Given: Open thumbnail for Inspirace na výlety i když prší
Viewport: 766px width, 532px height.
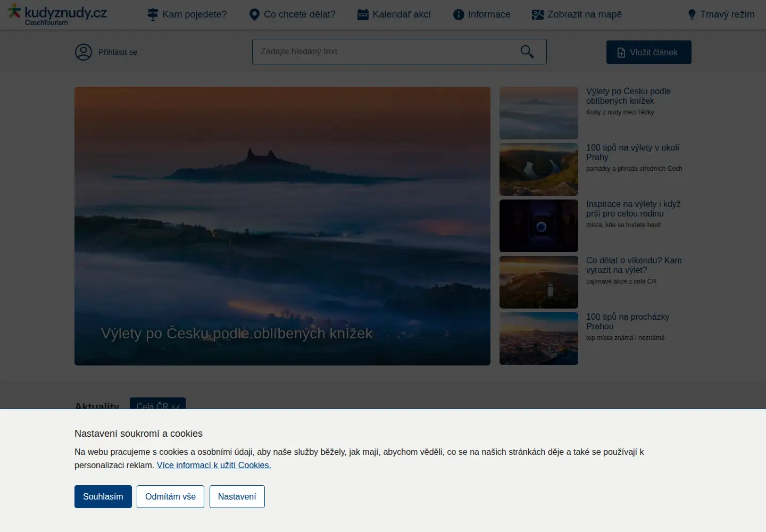Looking at the screenshot, I should [539, 226].
